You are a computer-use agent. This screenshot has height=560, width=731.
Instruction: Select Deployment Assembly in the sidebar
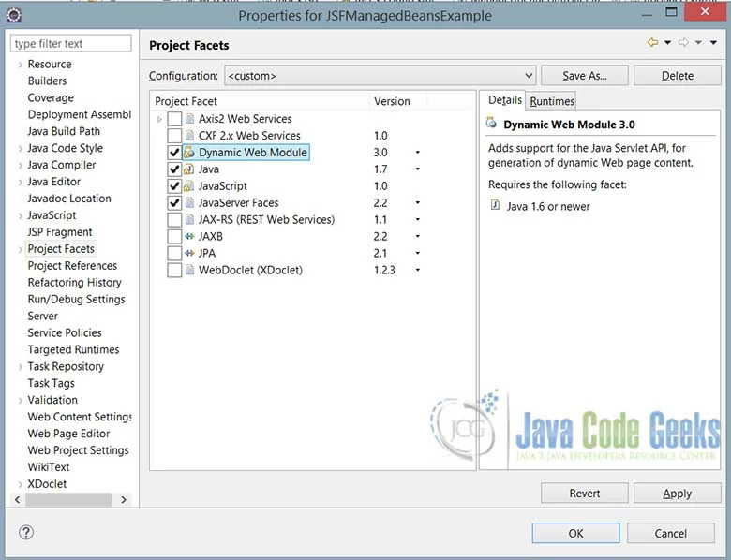80,114
